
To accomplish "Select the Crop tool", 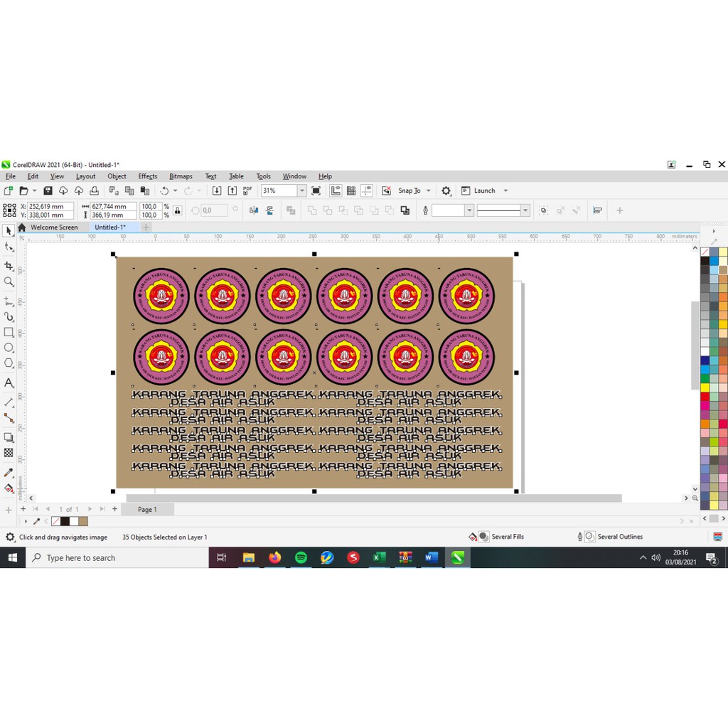I will pyautogui.click(x=9, y=266).
